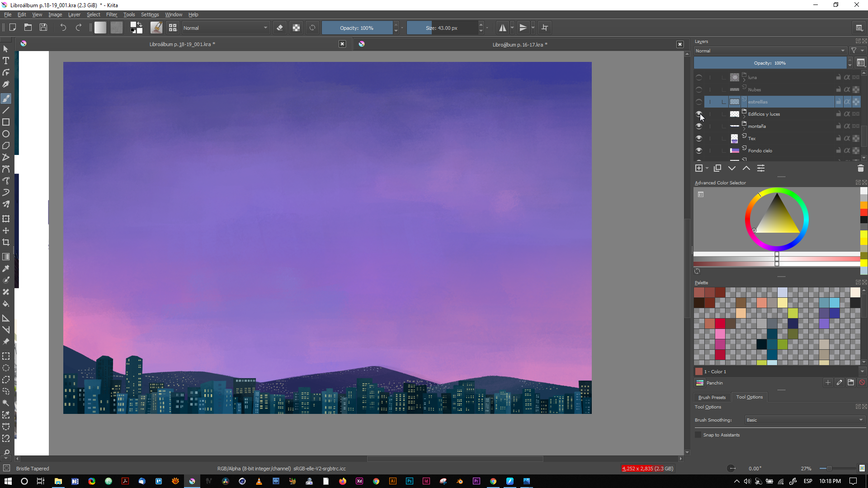Screen dimensions: 868x488
Task: Open the File menu
Action: (8, 14)
